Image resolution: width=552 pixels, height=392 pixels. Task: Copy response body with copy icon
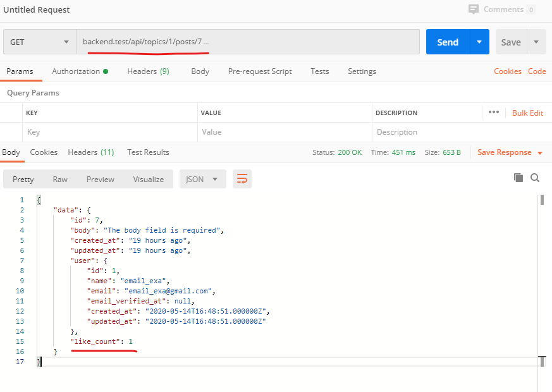[518, 178]
